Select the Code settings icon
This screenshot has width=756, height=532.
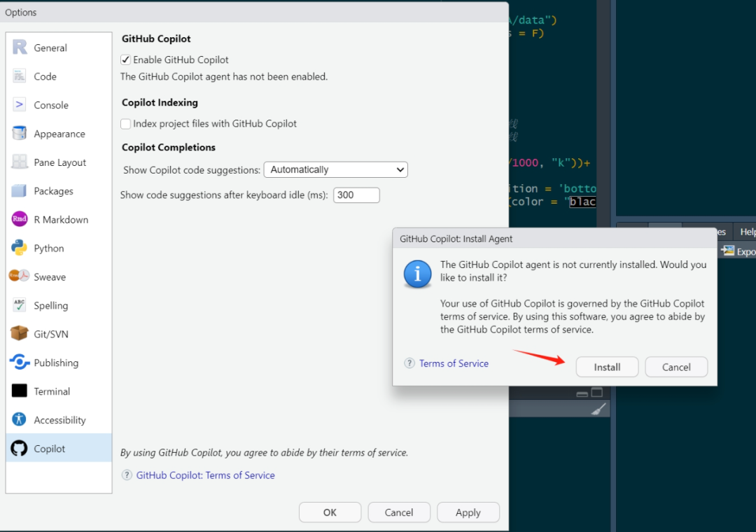click(45, 76)
